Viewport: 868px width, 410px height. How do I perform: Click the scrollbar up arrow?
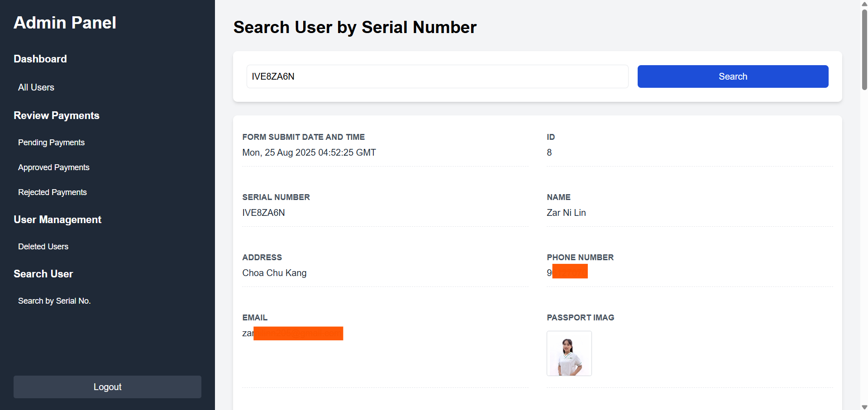point(864,4)
